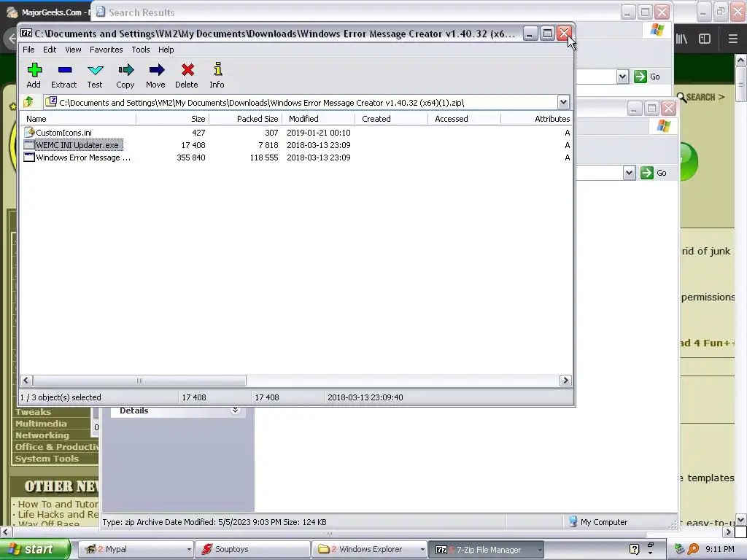Click the horizontal scrollbar thumb in file list
Image resolution: width=747 pixels, height=560 pixels.
tap(139, 380)
